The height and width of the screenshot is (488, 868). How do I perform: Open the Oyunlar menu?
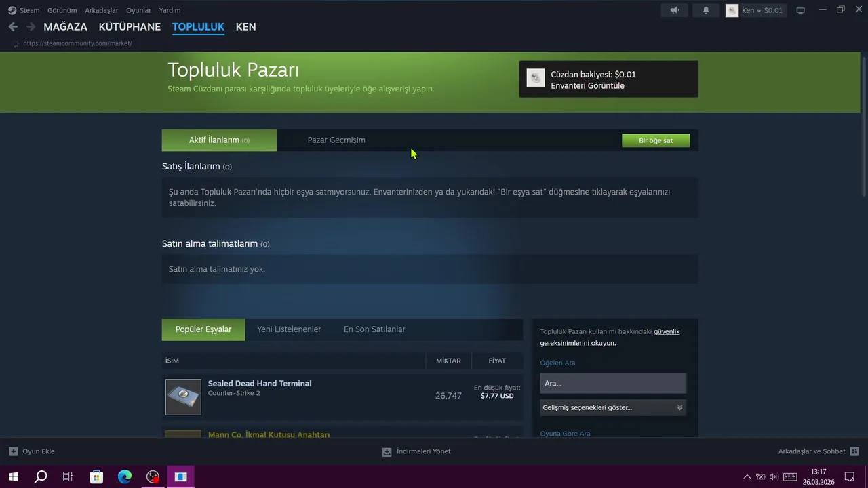138,10
